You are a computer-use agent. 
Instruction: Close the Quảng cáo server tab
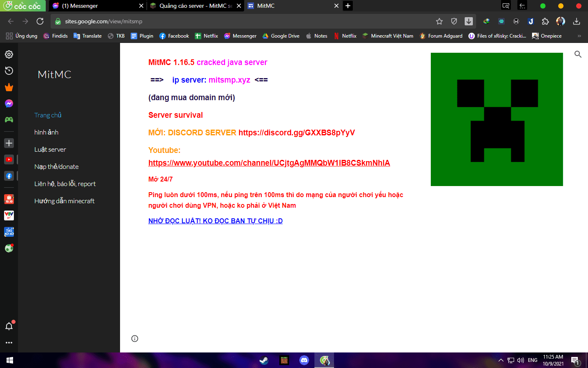coord(239,6)
